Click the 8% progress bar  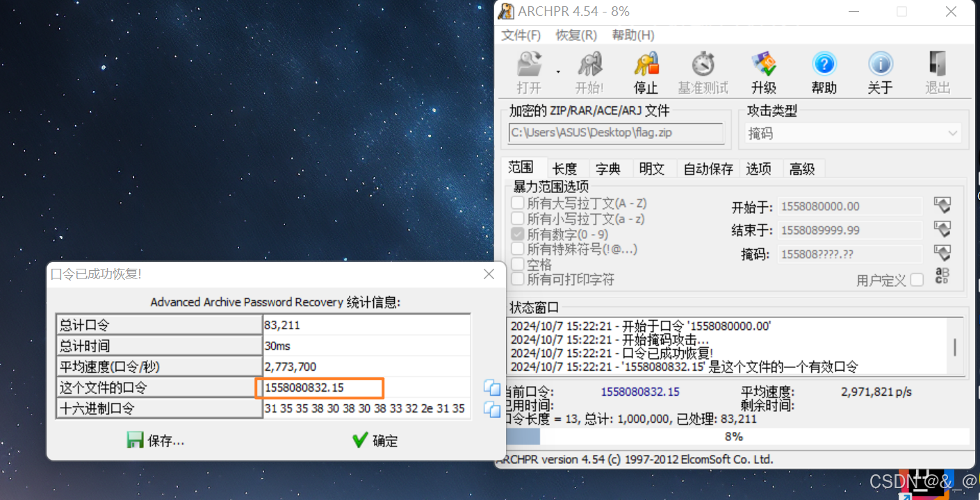click(737, 436)
